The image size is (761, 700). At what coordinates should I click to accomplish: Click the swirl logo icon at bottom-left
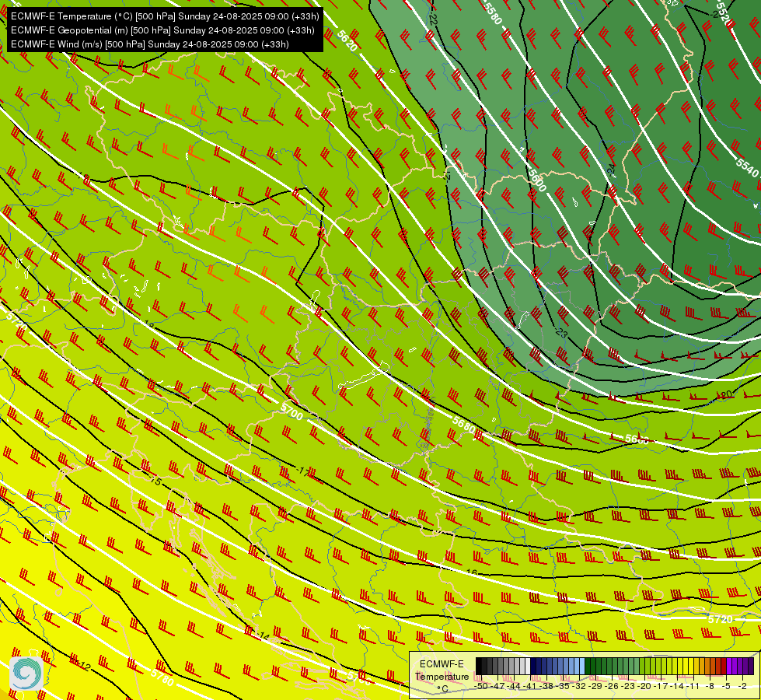[x=26, y=674]
